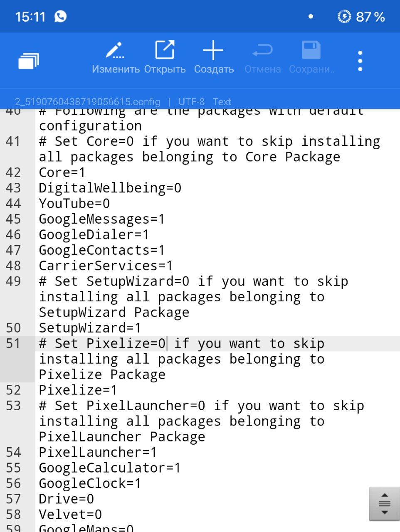Open the three-dot overflow menu
The height and width of the screenshot is (532, 400).
point(360,61)
